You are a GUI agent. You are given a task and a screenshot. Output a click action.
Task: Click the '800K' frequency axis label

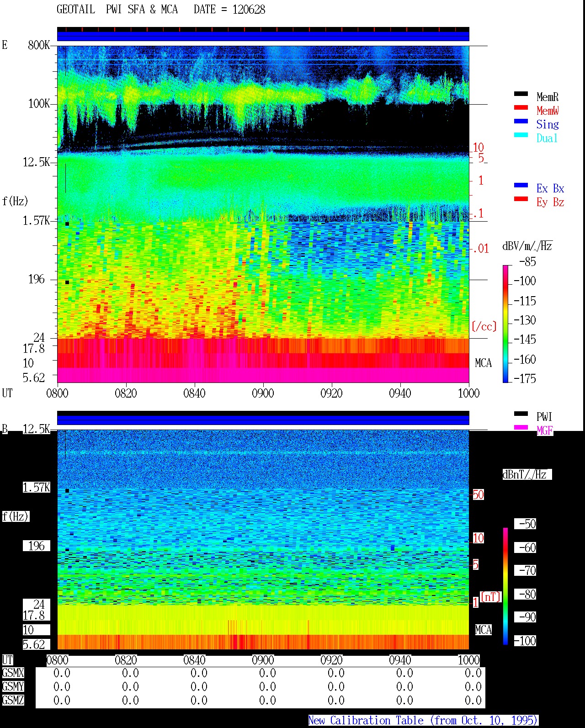39,45
